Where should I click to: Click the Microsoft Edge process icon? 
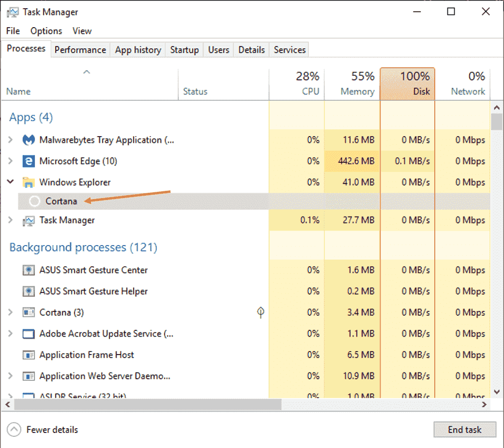29,161
